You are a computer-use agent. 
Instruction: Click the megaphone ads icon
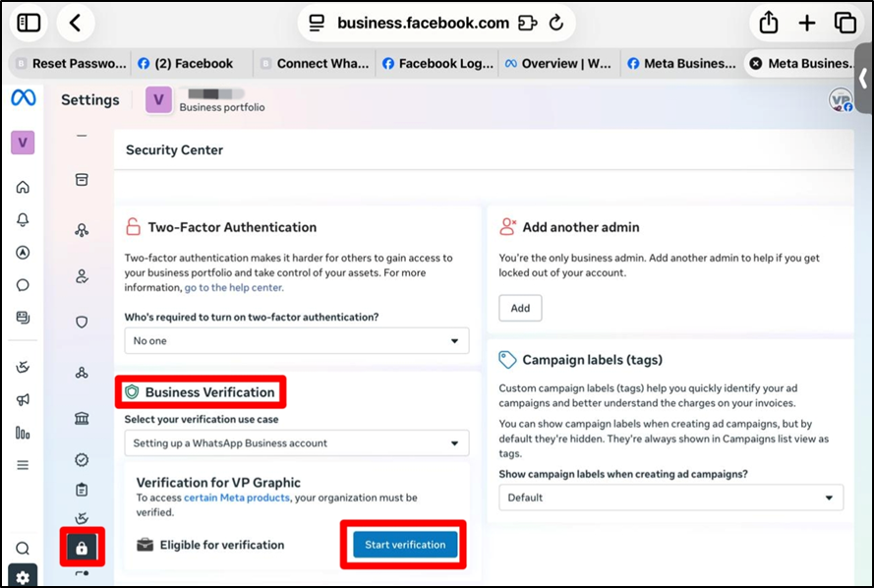pos(23,400)
